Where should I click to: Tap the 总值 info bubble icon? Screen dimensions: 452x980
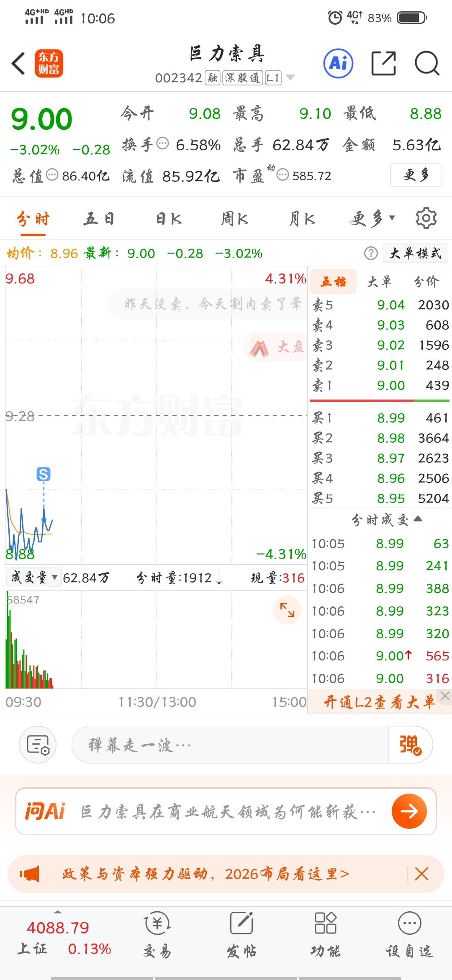pyautogui.click(x=52, y=174)
